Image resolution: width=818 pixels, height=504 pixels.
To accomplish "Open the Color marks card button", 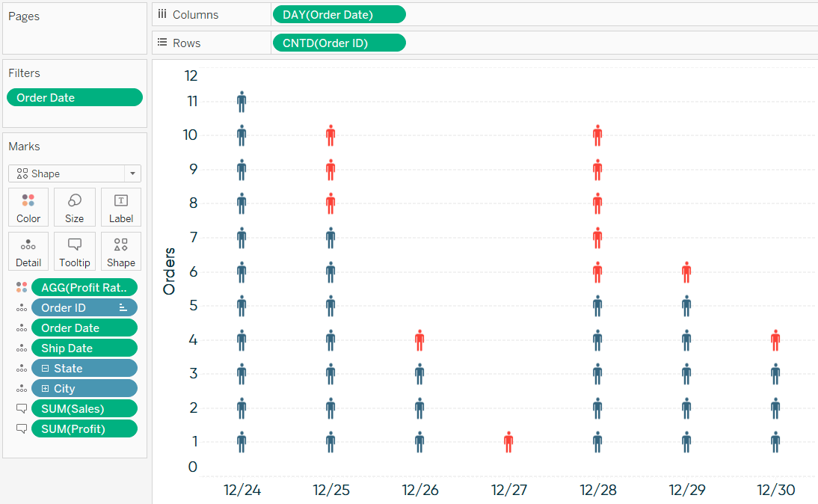I will pyautogui.click(x=28, y=207).
